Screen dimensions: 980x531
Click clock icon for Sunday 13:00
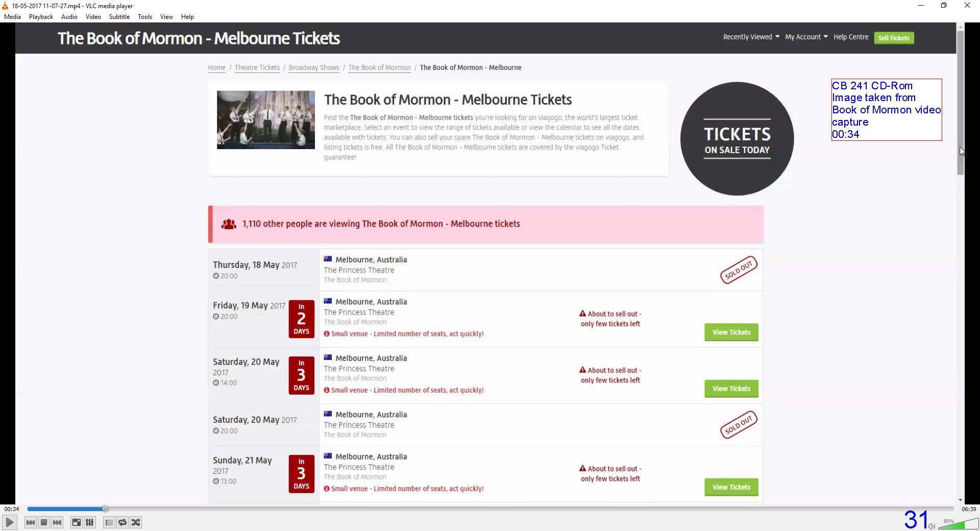tap(216, 481)
